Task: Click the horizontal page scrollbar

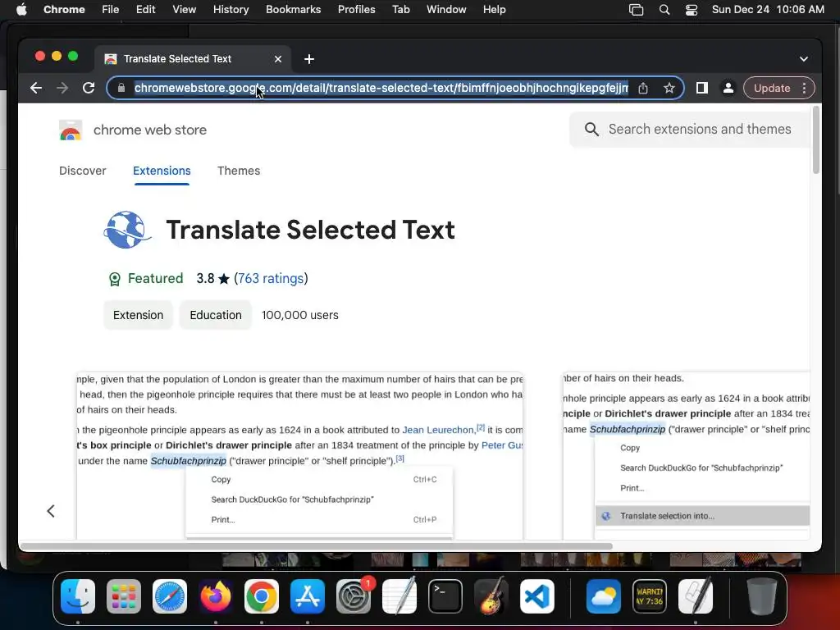Action: (x=316, y=546)
